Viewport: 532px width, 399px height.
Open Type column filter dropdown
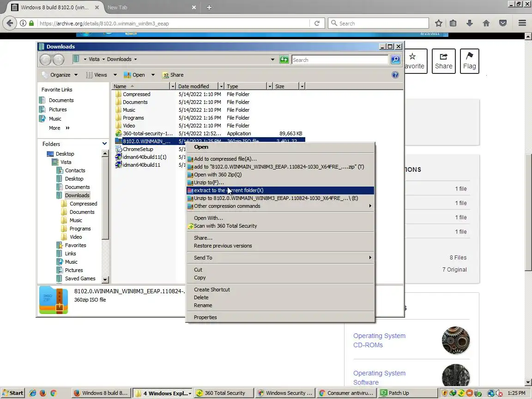tap(270, 86)
